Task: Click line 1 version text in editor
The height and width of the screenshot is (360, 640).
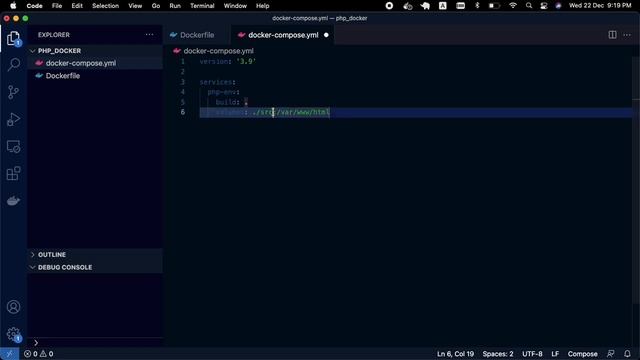Action: click(227, 62)
